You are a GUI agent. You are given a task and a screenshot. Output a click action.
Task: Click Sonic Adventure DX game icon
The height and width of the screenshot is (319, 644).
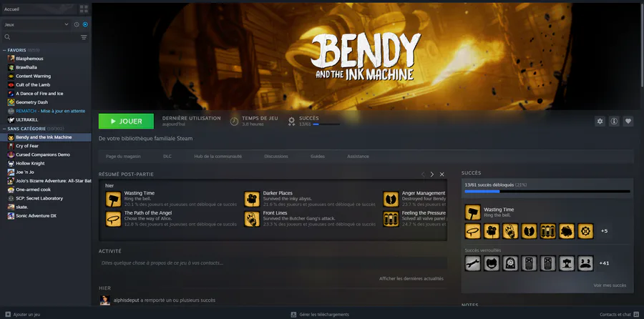click(11, 215)
